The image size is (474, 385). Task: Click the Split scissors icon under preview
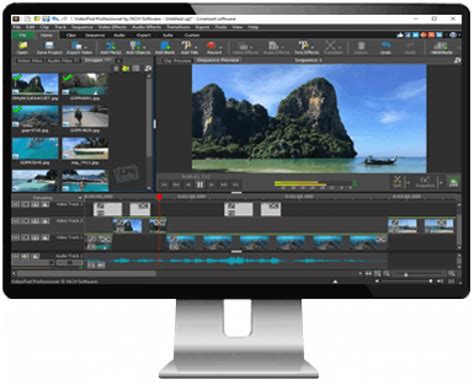click(x=397, y=182)
